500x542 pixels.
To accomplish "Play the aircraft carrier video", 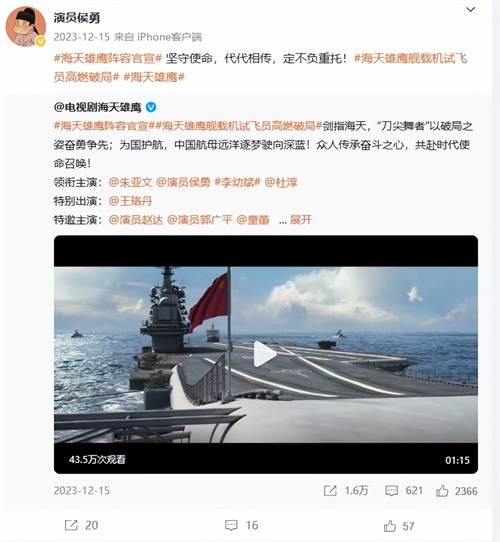I will [x=265, y=354].
